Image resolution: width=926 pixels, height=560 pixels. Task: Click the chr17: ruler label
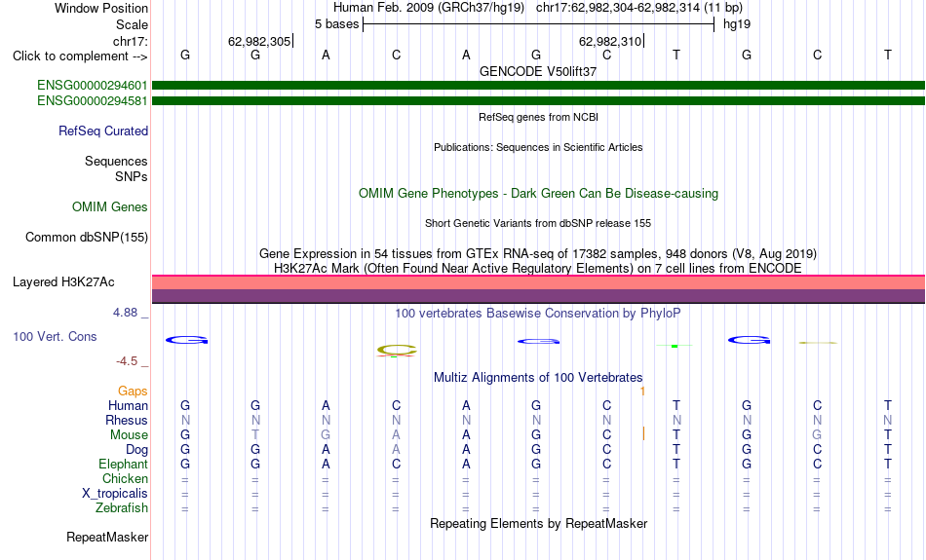(130, 41)
